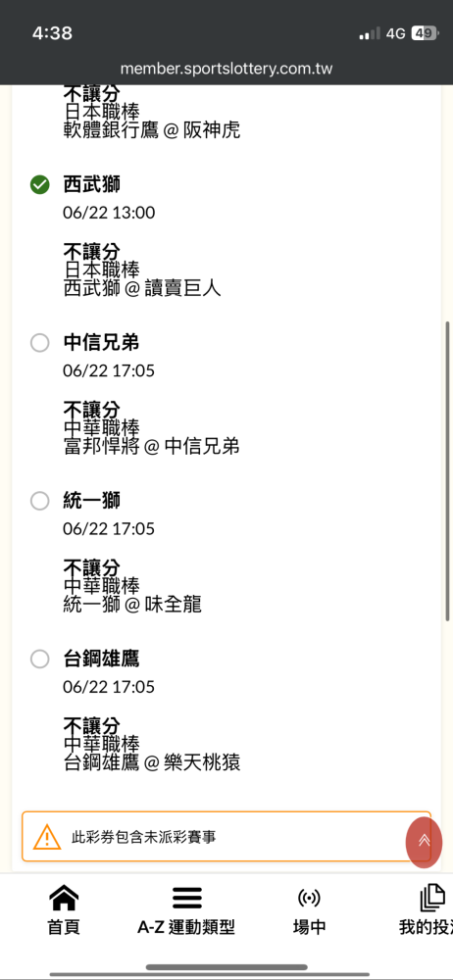Select the 統一獅 radio circle

coord(40,501)
